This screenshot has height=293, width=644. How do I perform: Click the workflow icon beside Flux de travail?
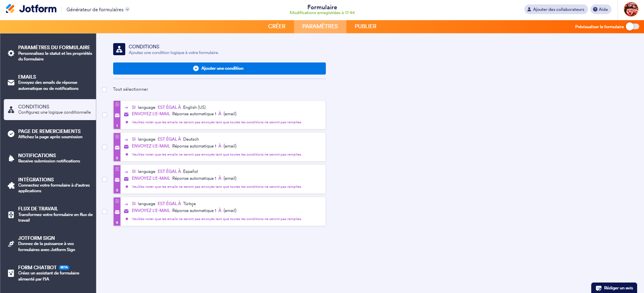pos(11,215)
